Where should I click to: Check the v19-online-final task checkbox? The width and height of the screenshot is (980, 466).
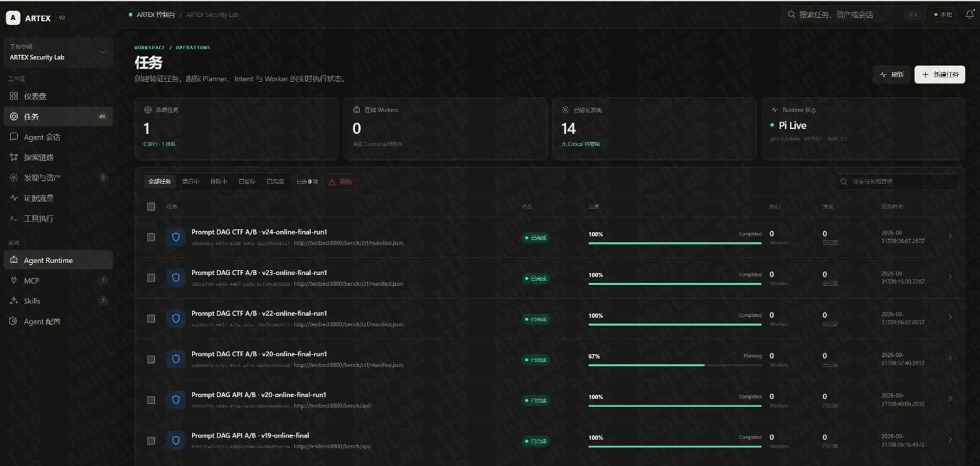click(x=151, y=441)
